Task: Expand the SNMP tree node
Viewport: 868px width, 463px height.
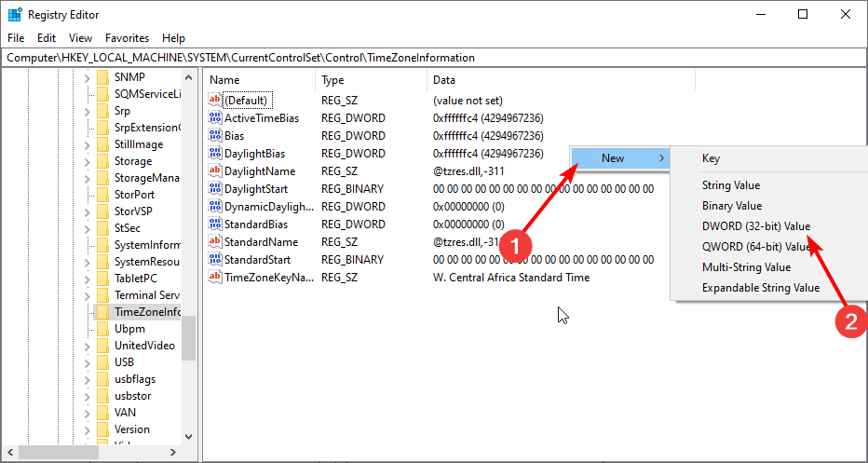Action: pyautogui.click(x=87, y=77)
